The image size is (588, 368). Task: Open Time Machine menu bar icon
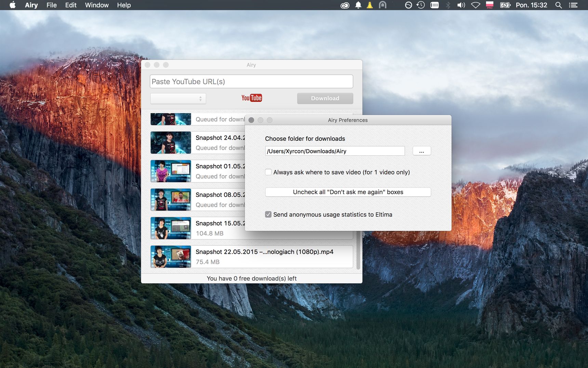(421, 5)
